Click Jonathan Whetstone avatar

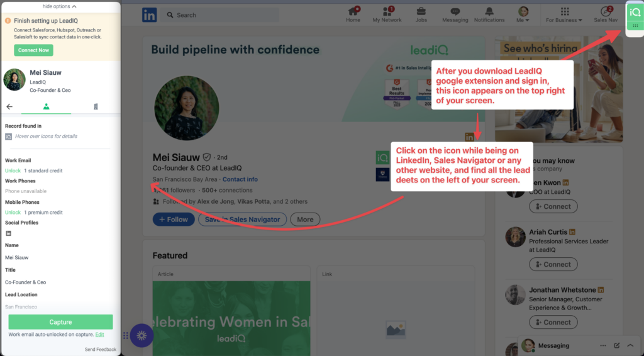(x=516, y=295)
